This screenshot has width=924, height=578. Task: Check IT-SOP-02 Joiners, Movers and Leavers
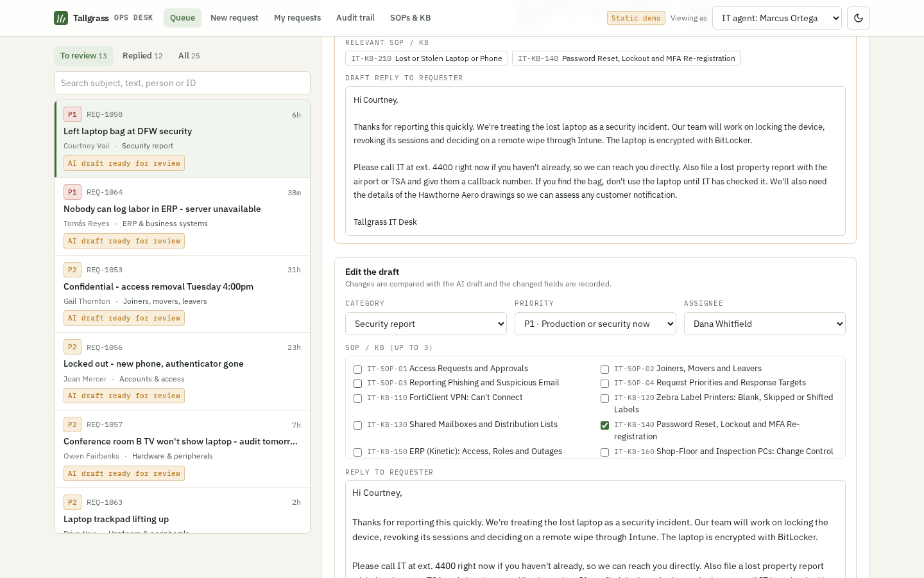click(604, 369)
